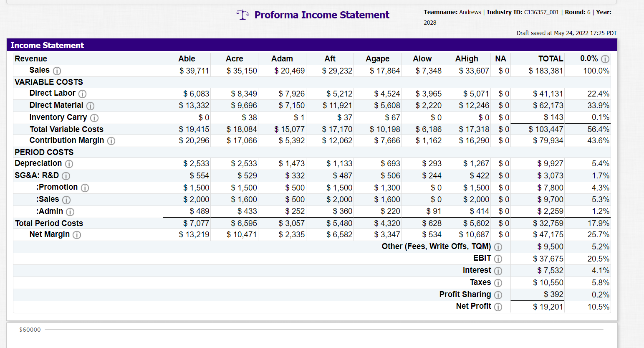Click Net Profit percentage 10.5%
This screenshot has width=644, height=348.
click(x=598, y=307)
